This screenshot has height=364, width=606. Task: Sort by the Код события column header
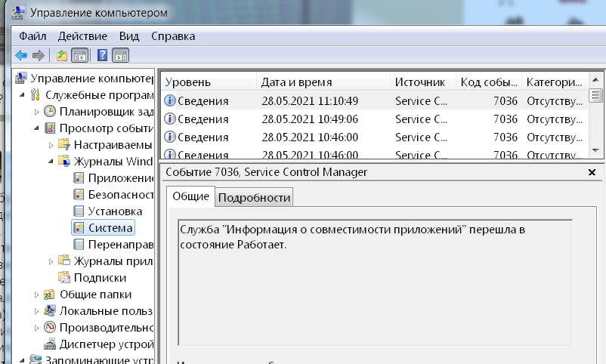(489, 82)
